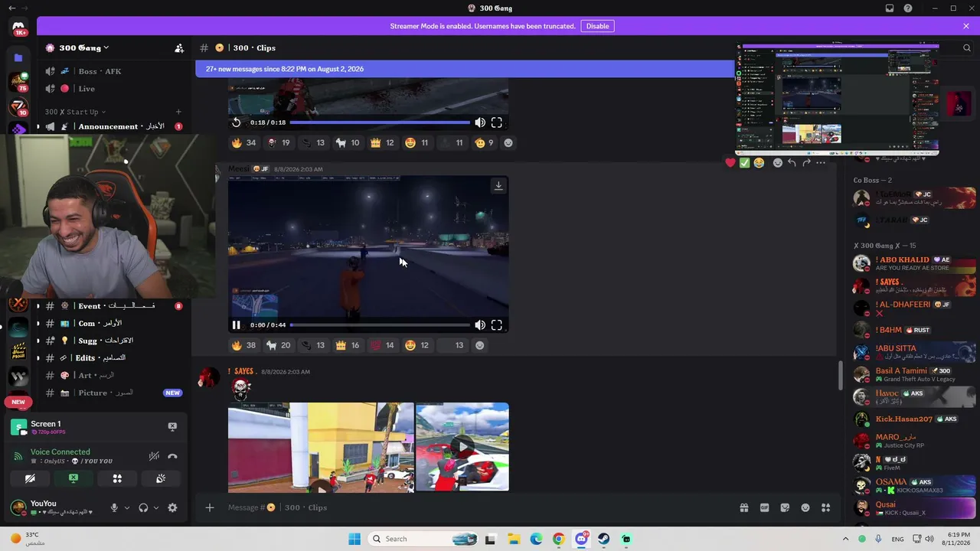Reply to the hovered message
This screenshot has width=980, height=551.
792,162
